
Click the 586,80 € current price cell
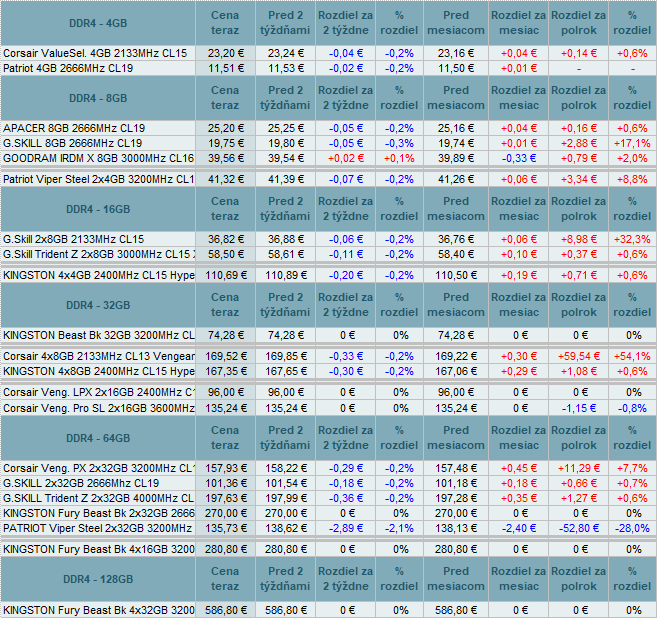pyautogui.click(x=225, y=610)
